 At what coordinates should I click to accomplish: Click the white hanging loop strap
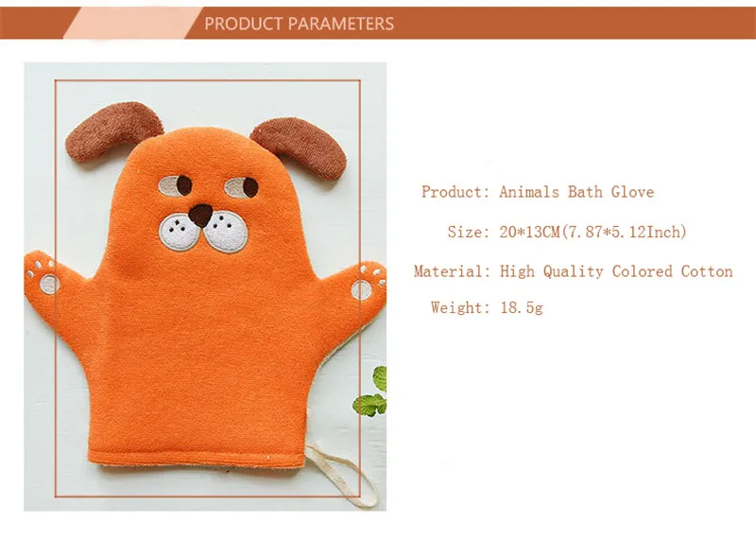(342, 475)
